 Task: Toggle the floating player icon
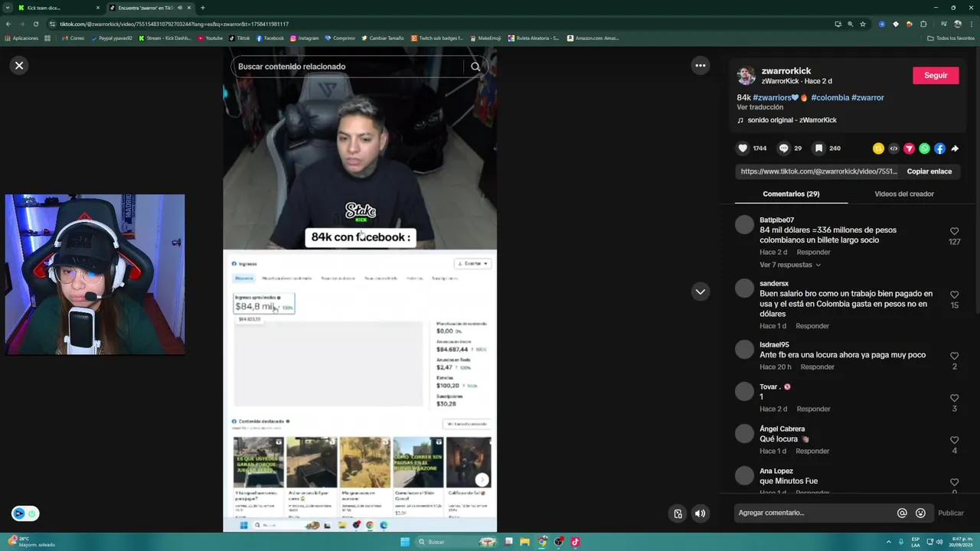pos(678,514)
